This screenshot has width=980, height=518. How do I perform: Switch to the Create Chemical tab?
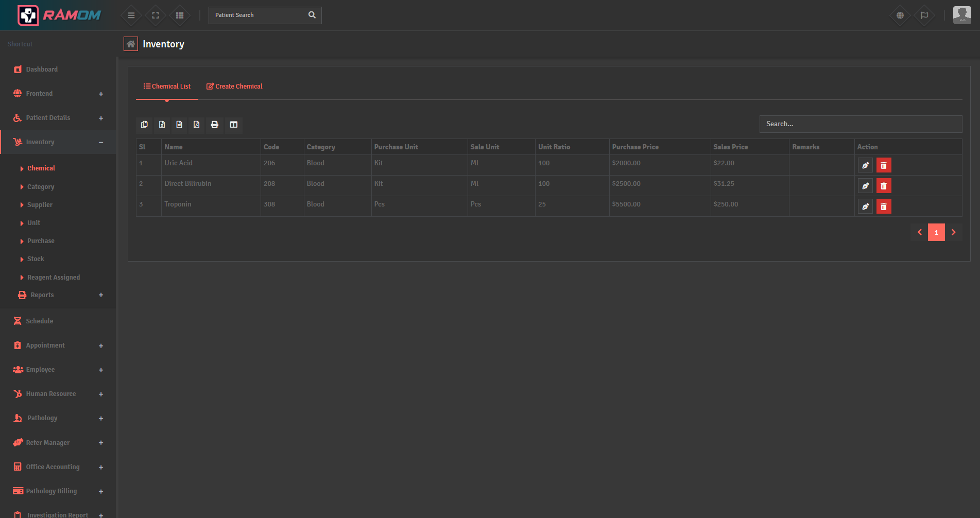(x=234, y=86)
